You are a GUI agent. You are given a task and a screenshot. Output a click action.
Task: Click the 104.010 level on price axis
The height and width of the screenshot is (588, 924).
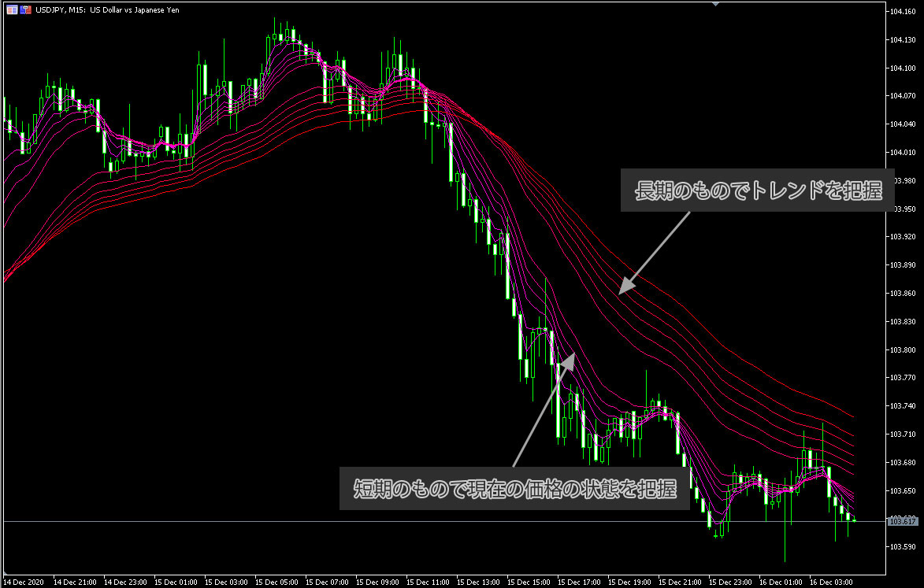click(x=904, y=152)
